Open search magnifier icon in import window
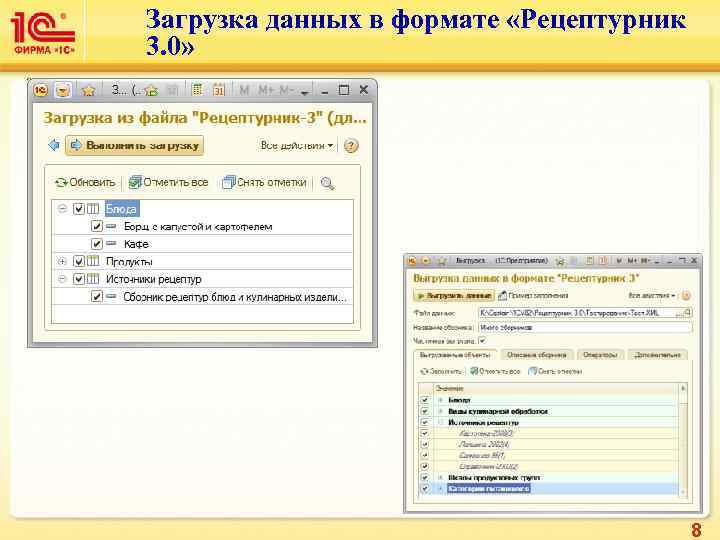 327,183
